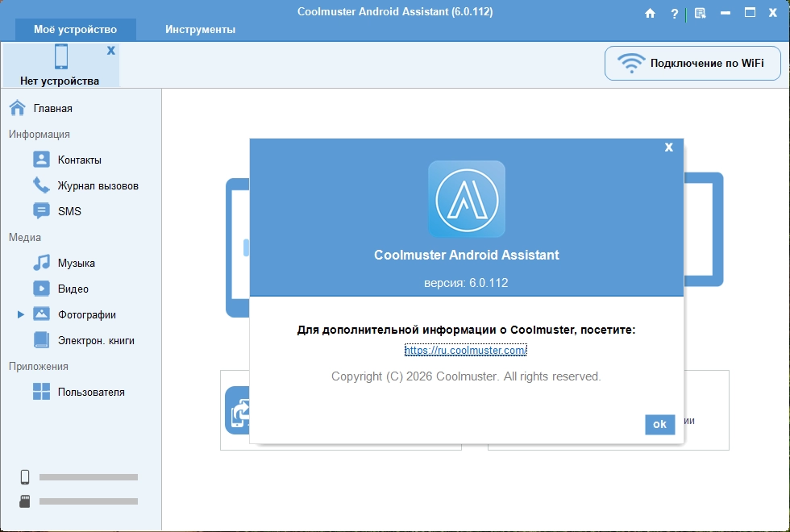The image size is (790, 532).
Task: Click the e-books book icon
Action: click(x=41, y=340)
